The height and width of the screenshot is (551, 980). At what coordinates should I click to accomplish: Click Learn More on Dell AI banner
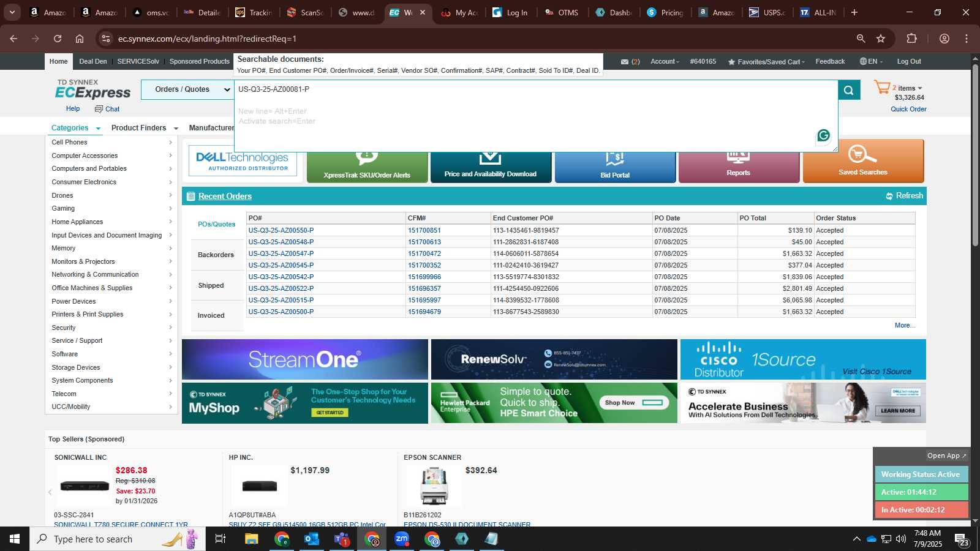[898, 411]
